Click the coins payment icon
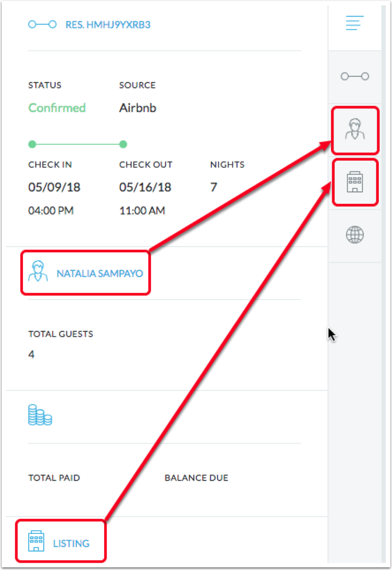Image resolution: width=392 pixels, height=570 pixels. coord(40,415)
